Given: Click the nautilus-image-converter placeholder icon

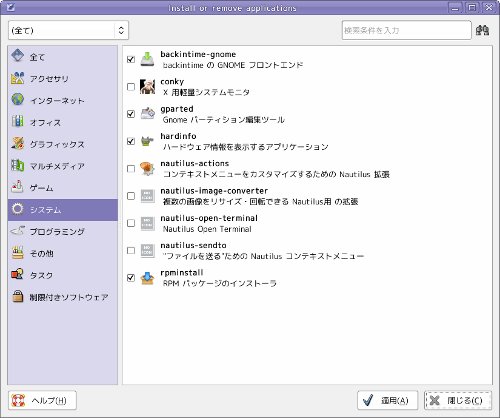Looking at the screenshot, I should coord(147,196).
